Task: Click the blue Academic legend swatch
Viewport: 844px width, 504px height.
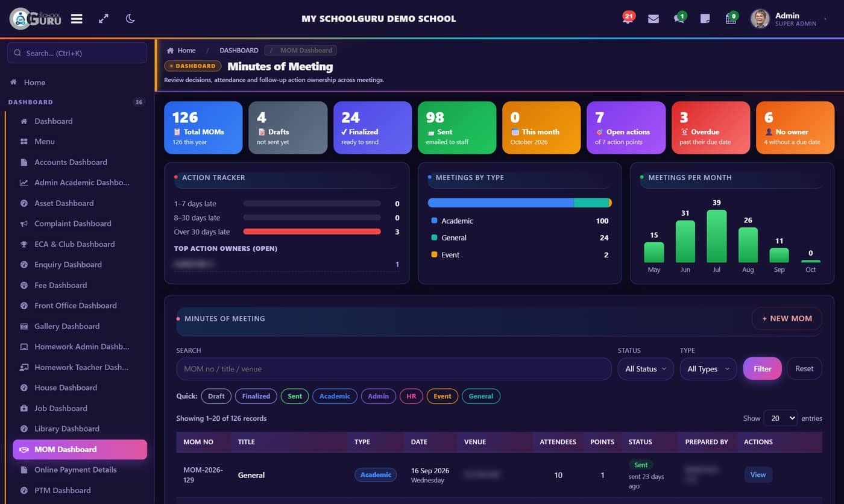Action: pyautogui.click(x=434, y=221)
